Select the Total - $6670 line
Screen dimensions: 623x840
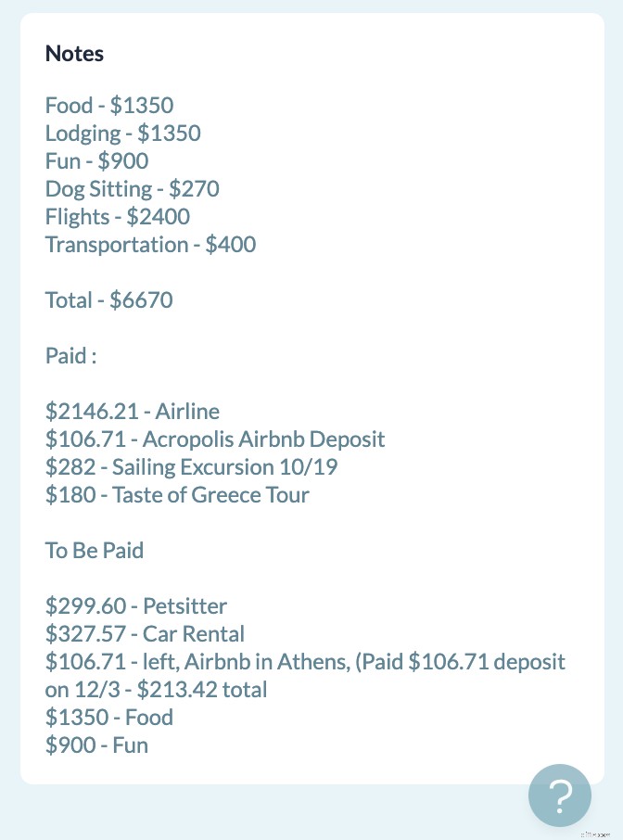pyautogui.click(x=108, y=299)
